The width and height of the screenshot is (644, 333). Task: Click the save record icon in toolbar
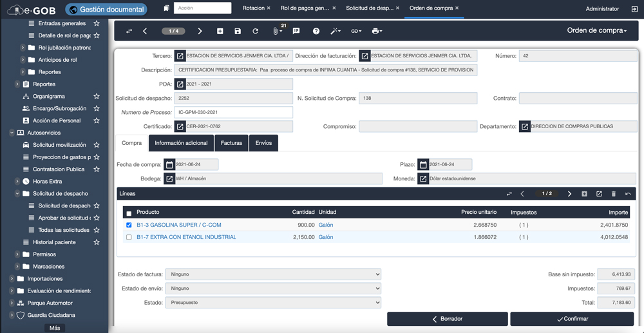pyautogui.click(x=238, y=31)
